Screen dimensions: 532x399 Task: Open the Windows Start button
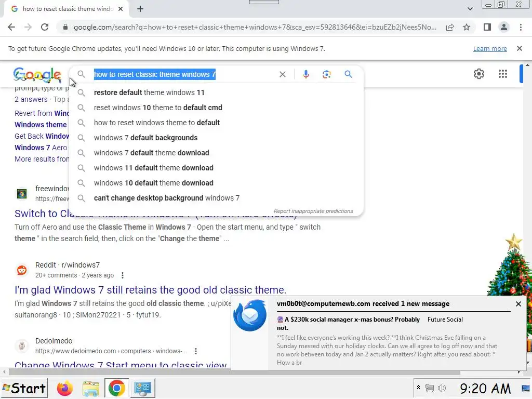(x=24, y=388)
